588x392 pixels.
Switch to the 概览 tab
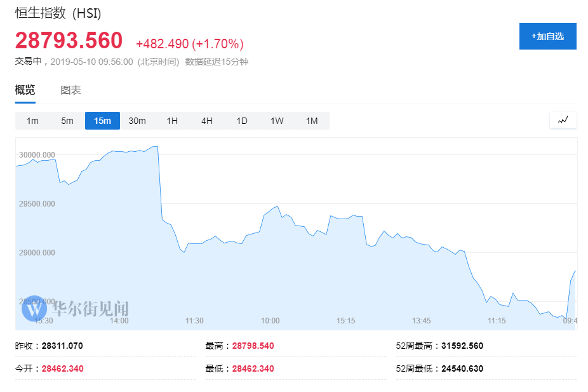click(x=25, y=90)
